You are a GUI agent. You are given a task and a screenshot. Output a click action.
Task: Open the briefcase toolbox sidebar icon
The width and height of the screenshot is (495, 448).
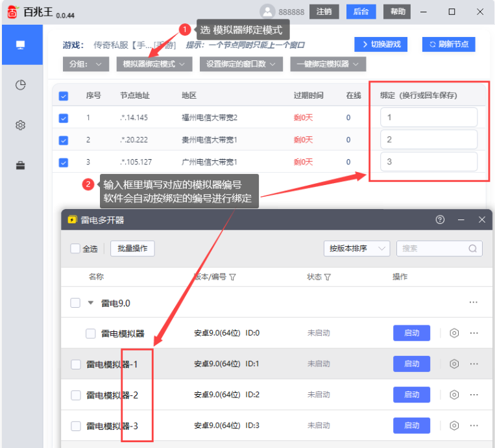coord(21,165)
